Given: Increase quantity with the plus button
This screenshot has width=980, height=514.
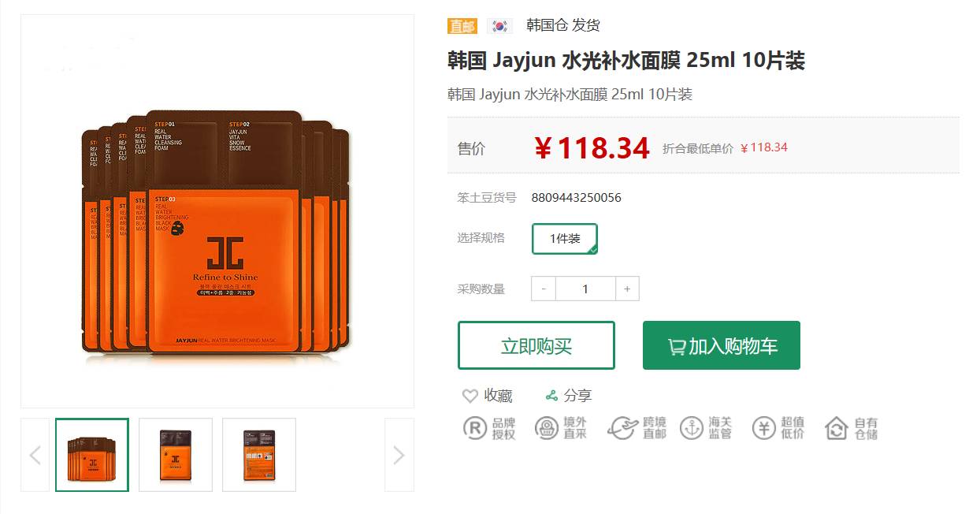Looking at the screenshot, I should pos(627,289).
